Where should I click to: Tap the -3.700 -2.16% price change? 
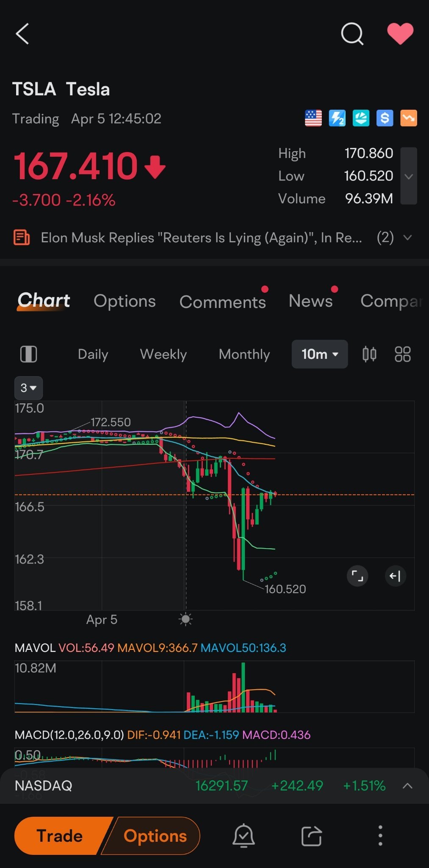click(x=64, y=200)
